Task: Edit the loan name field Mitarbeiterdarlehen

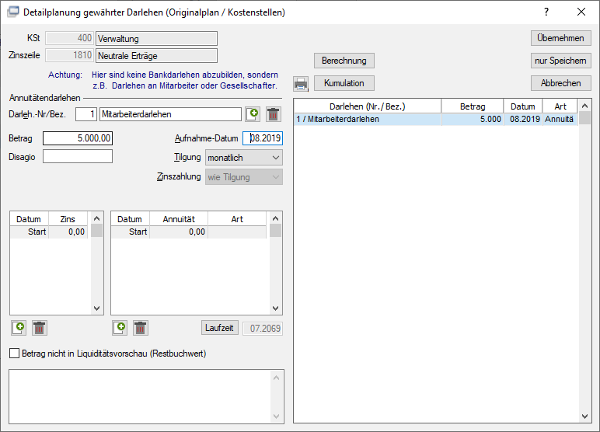Action: click(x=171, y=114)
